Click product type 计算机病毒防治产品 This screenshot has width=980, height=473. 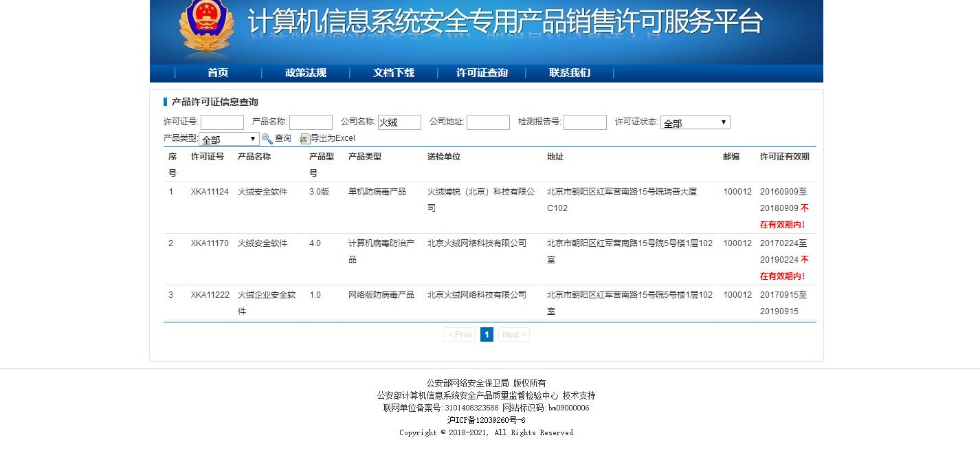click(381, 252)
